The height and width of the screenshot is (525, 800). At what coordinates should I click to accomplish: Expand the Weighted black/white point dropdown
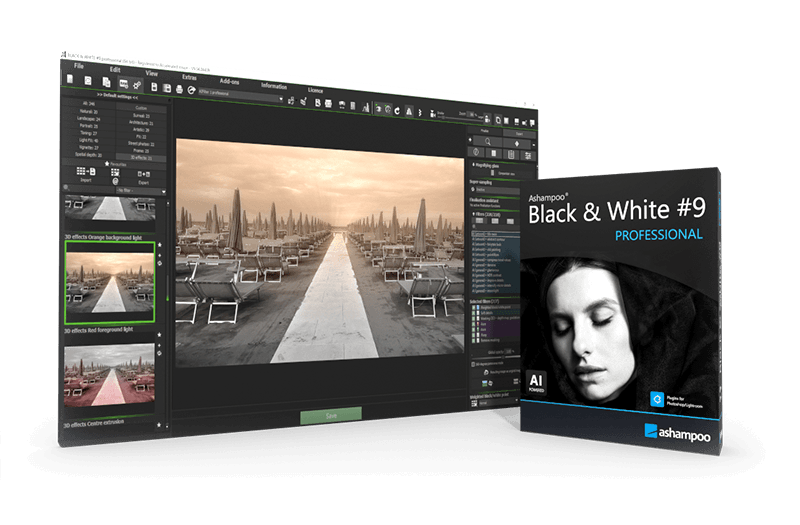(x=498, y=403)
